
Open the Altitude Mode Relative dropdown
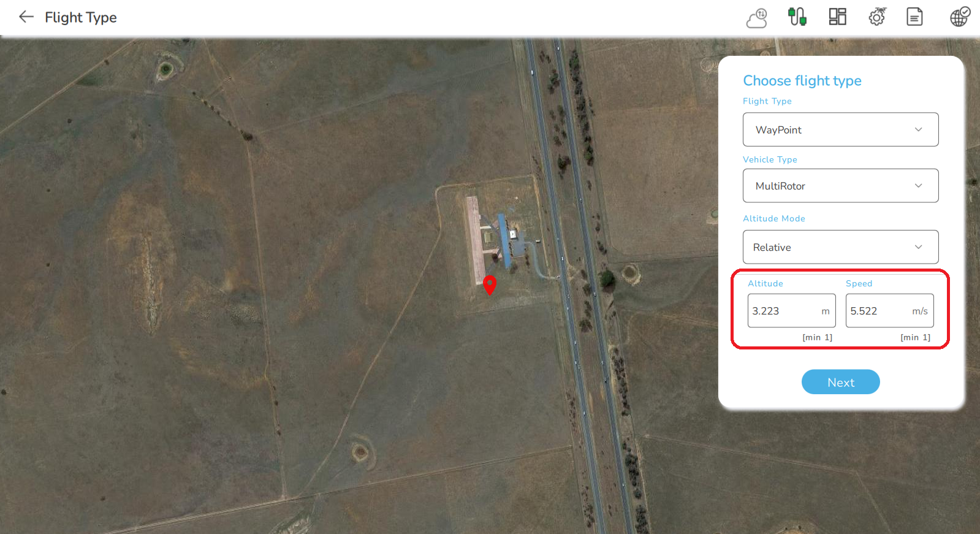click(x=840, y=247)
